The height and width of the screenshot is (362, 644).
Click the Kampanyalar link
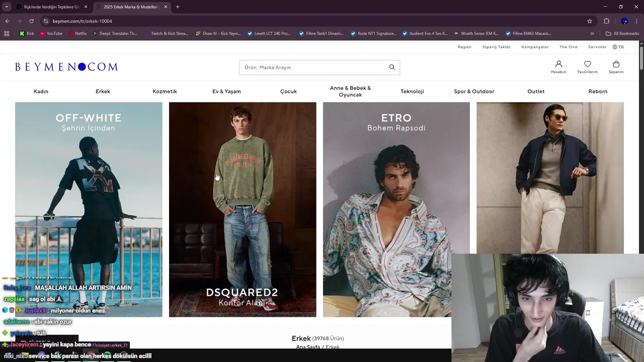tap(535, 47)
